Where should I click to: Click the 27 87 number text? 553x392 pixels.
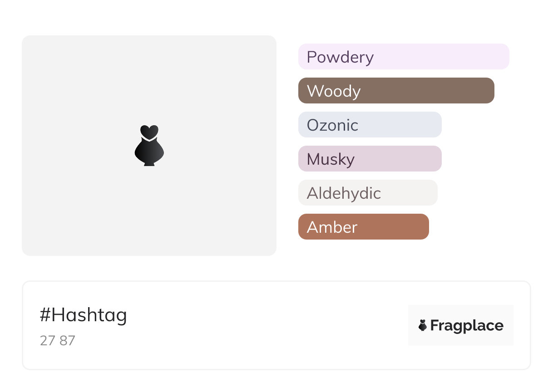click(58, 341)
